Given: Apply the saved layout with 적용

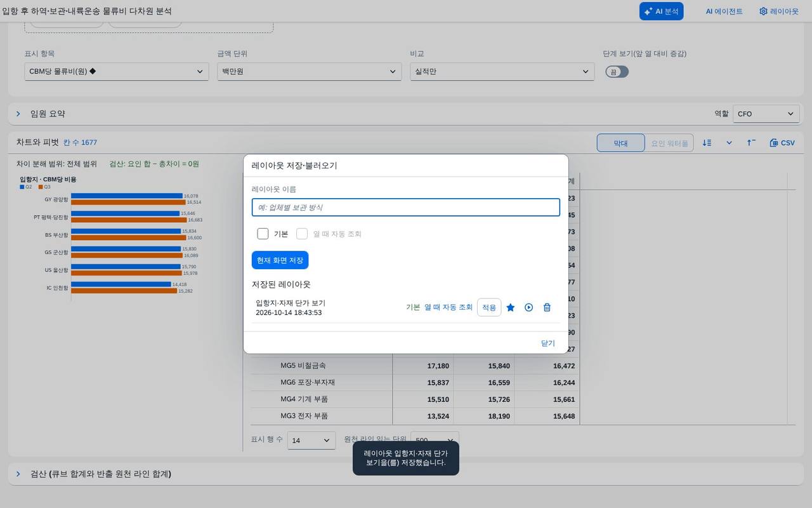Looking at the screenshot, I should point(489,307).
